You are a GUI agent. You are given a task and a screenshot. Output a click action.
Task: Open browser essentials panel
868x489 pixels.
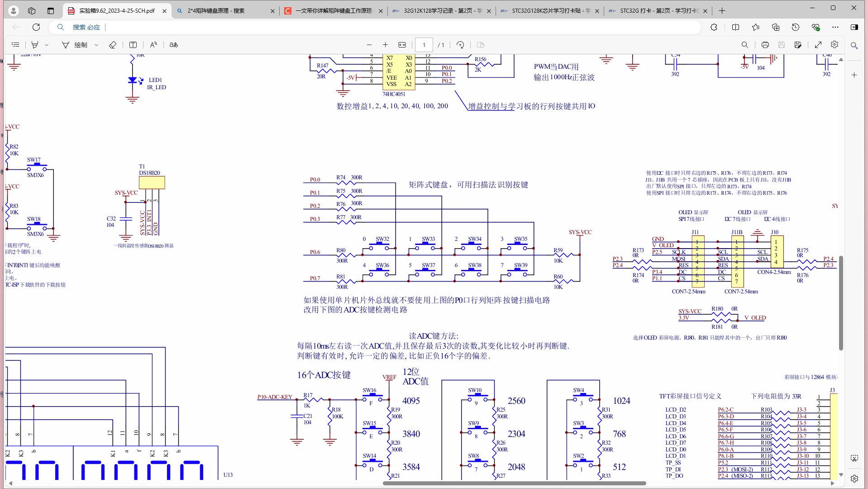[816, 27]
